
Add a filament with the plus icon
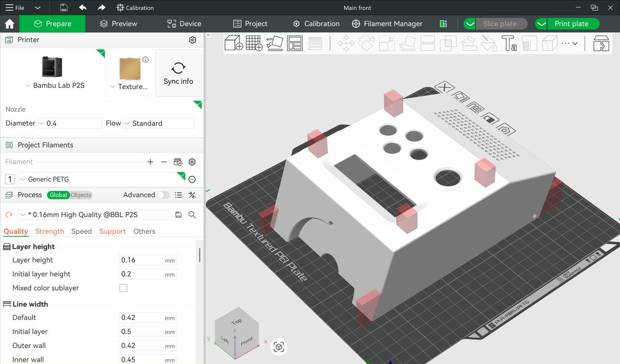point(150,162)
